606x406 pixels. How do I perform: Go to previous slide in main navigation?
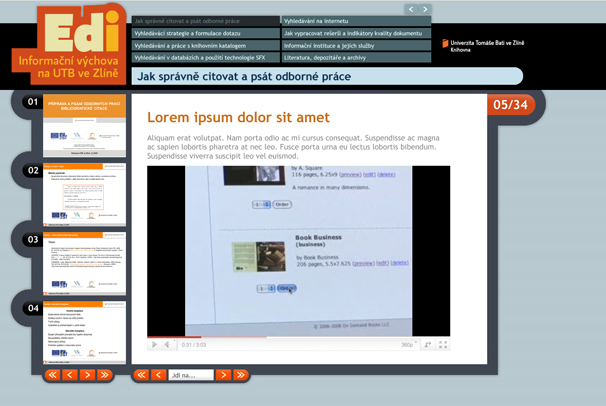[x=158, y=375]
